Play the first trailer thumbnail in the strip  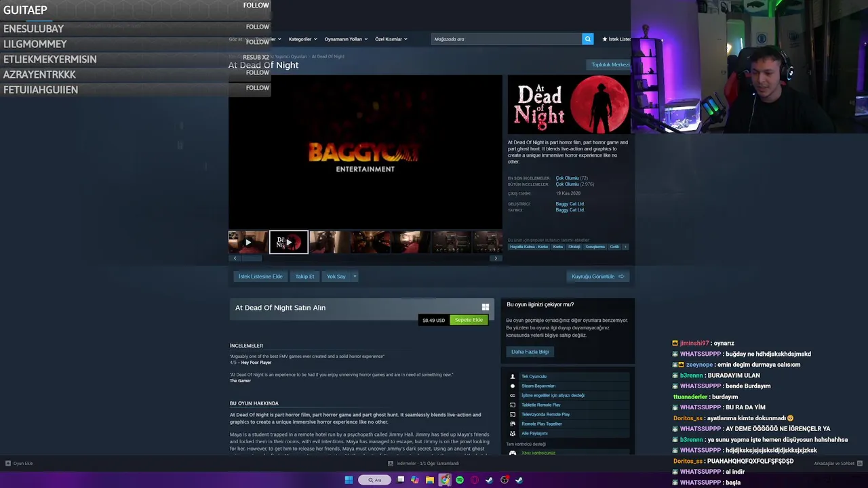(248, 242)
